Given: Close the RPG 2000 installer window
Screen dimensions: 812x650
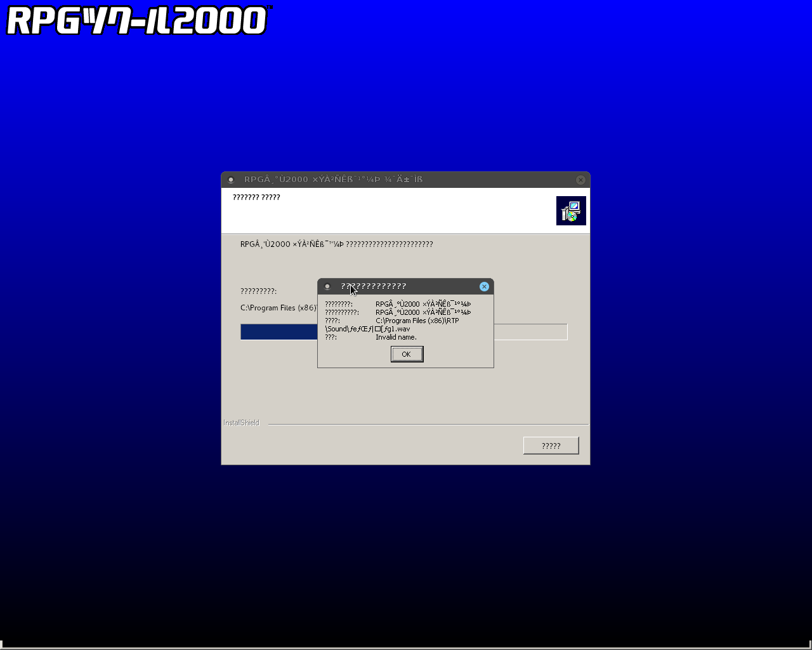Looking at the screenshot, I should pyautogui.click(x=580, y=180).
